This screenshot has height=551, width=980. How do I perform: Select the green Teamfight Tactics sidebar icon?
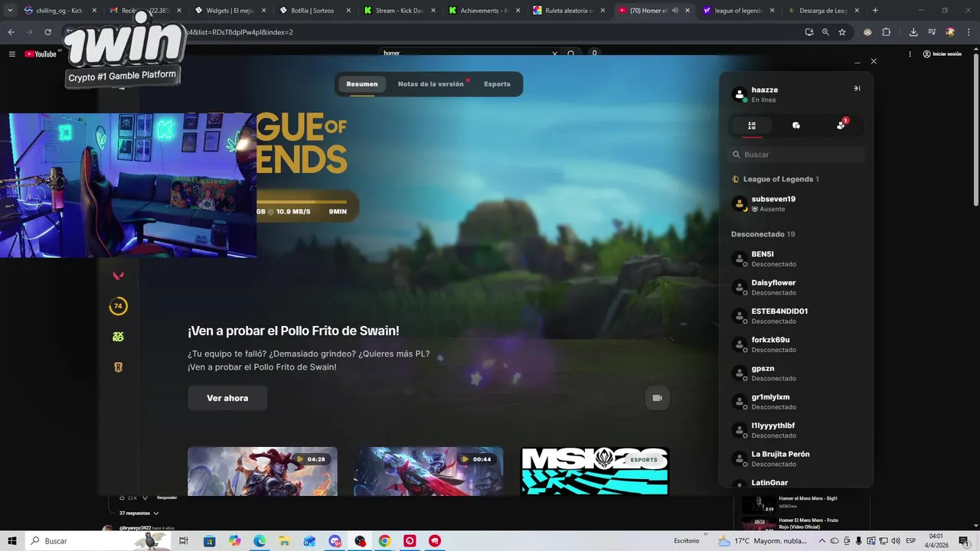118,337
